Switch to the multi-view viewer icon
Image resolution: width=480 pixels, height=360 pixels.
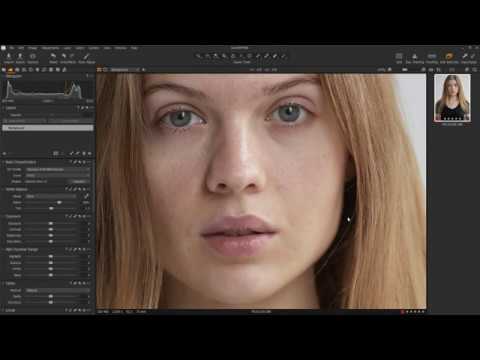pyautogui.click(x=99, y=70)
